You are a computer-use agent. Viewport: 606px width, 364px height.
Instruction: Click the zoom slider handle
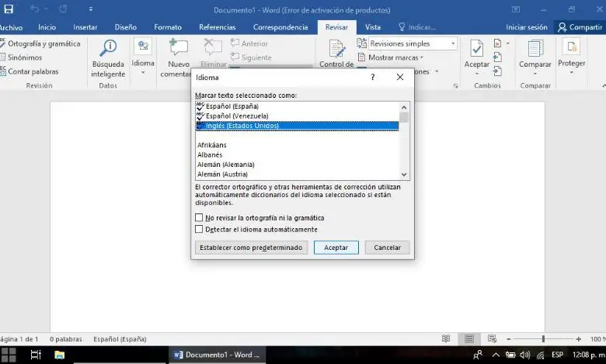(543, 339)
